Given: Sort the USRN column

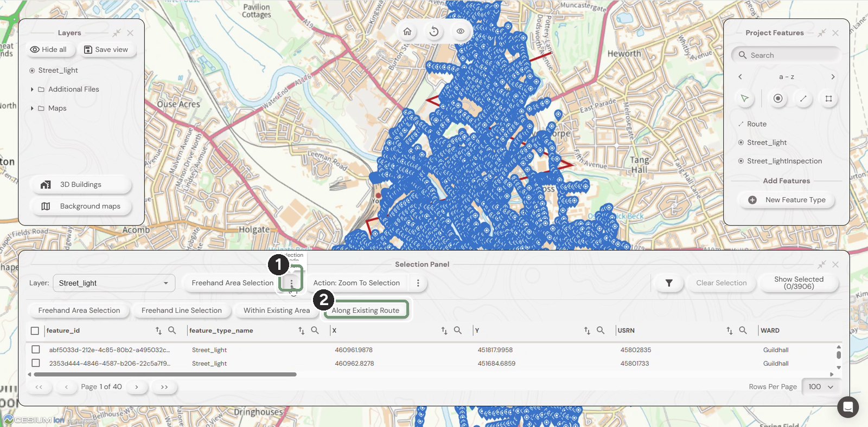Looking at the screenshot, I should [x=730, y=330].
